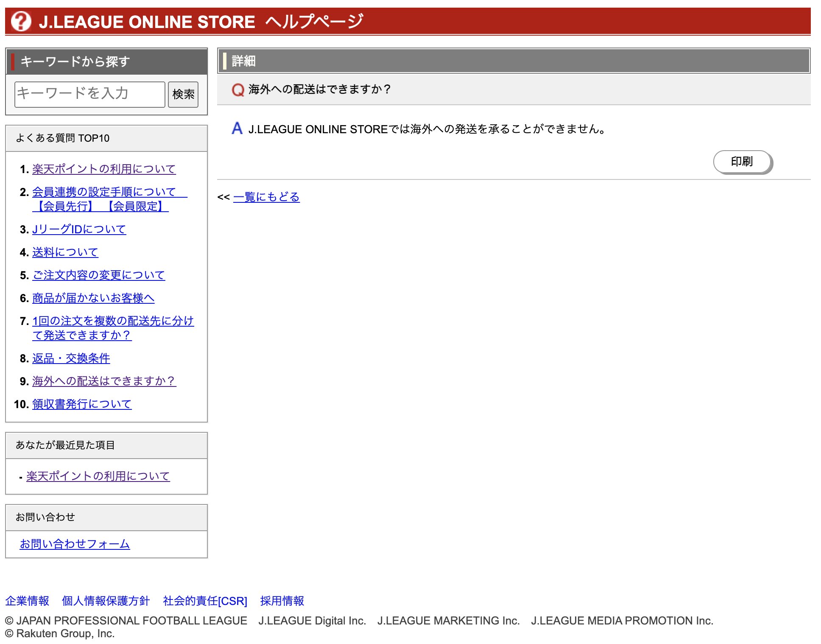Open 商品が届かないお客様へ link
This screenshot has width=821, height=644.
pos(93,298)
